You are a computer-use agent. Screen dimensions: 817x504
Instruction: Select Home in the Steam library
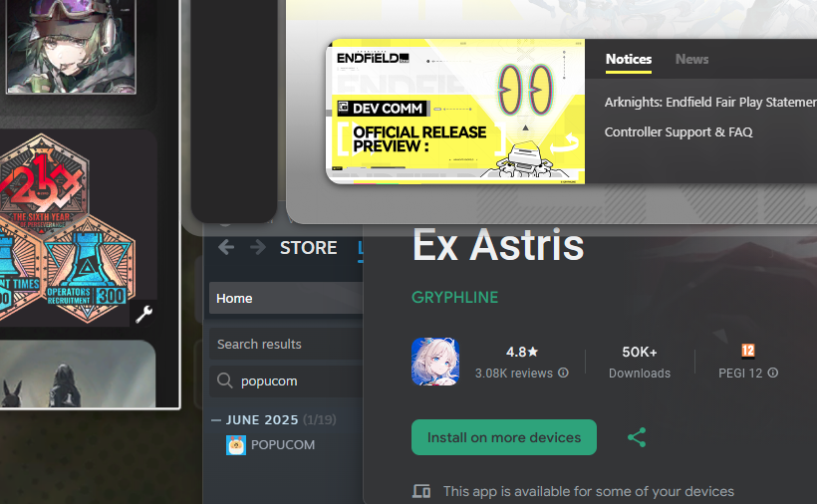click(x=286, y=299)
